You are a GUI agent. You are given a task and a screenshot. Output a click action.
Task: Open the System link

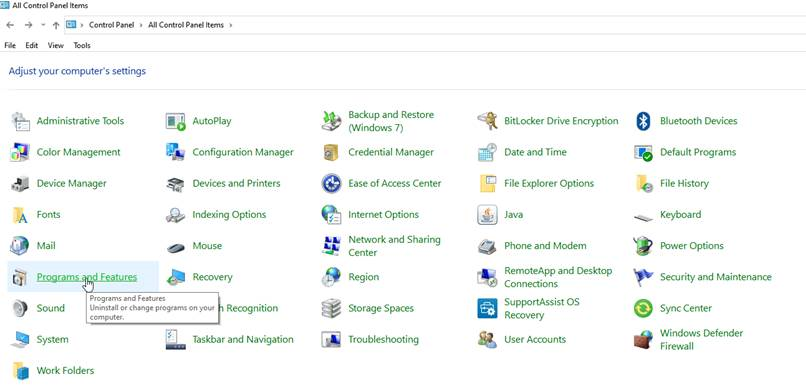point(52,340)
